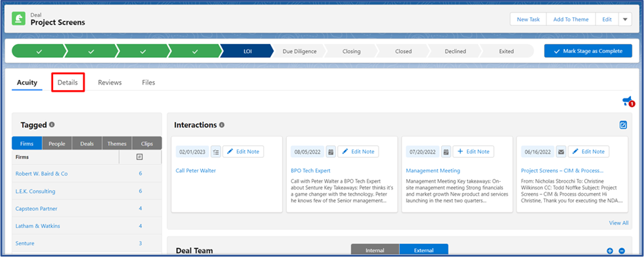644x257 pixels.
Task: Open Senture firm link
Action: tap(25, 243)
